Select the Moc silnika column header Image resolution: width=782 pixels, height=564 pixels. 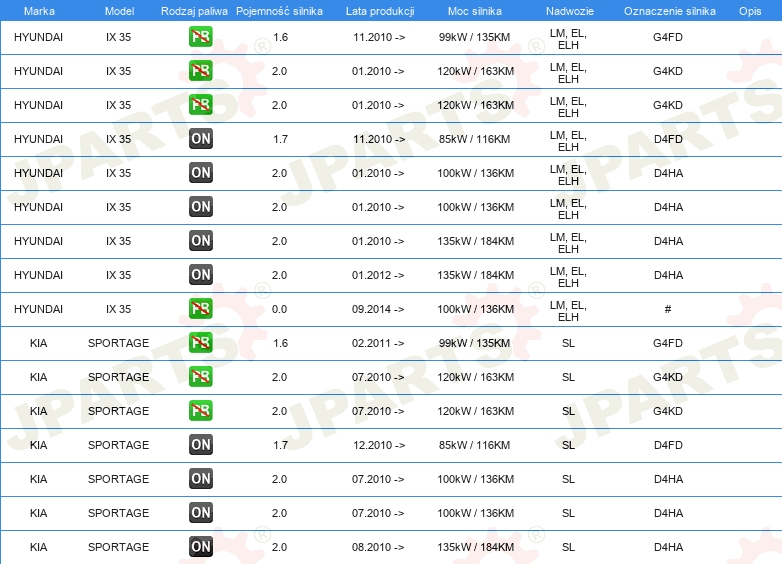pyautogui.click(x=475, y=10)
